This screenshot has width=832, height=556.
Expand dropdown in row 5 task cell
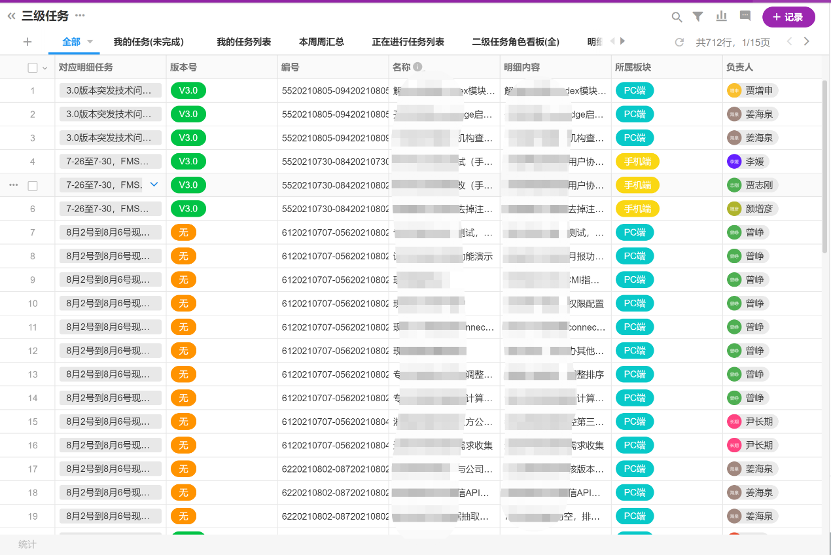pyautogui.click(x=154, y=185)
